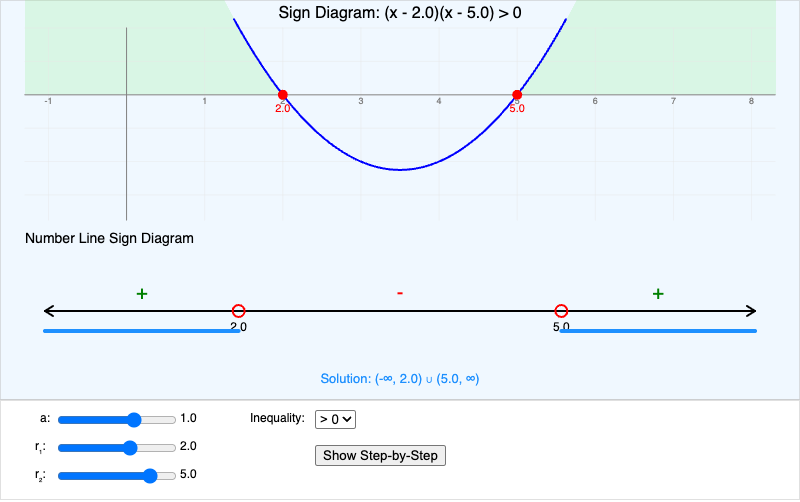
Task: Click the red 2.0 label under graph root
Action: (283, 109)
